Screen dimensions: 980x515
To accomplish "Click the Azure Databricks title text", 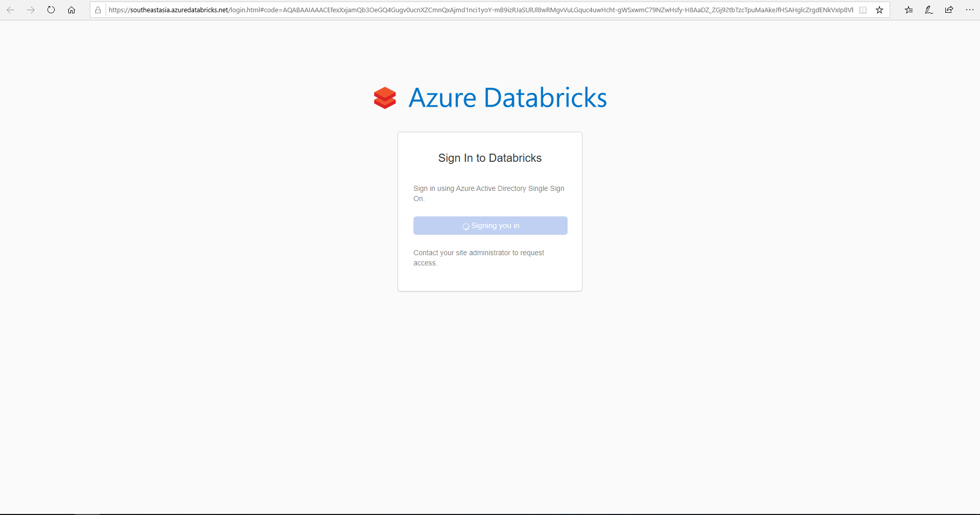I will pyautogui.click(x=508, y=98).
